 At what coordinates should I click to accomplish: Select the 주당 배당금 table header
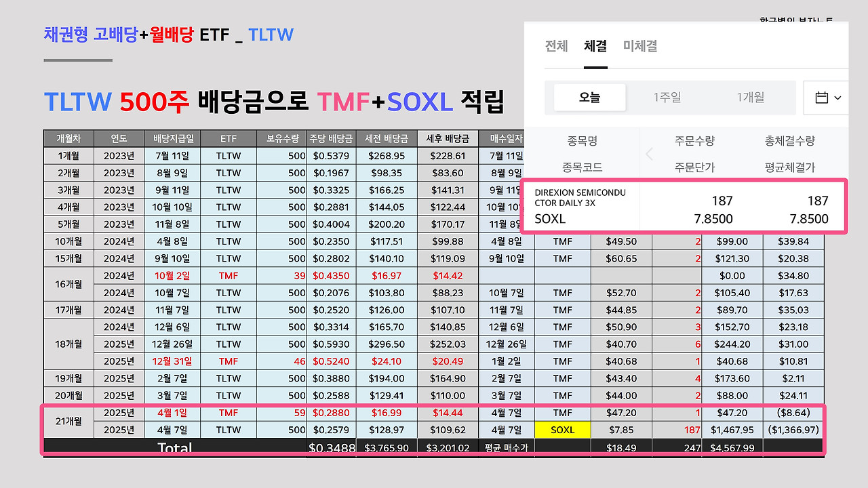332,138
